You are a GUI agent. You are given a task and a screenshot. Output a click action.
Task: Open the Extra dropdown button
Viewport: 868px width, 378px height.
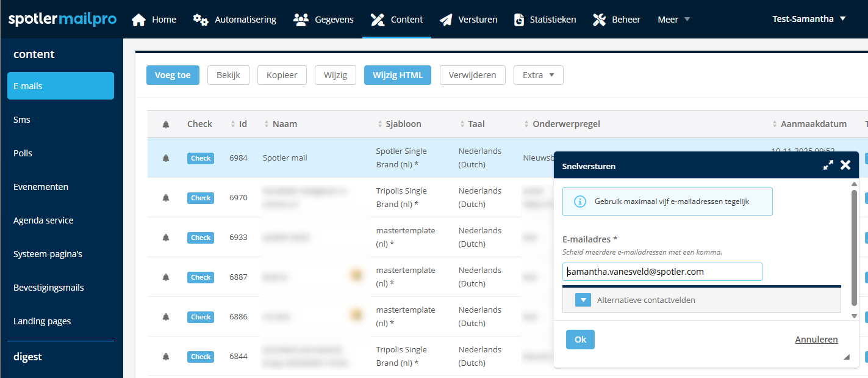538,75
